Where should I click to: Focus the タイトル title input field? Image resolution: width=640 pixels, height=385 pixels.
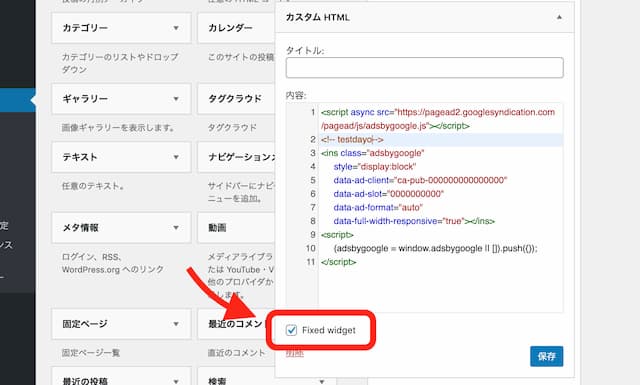[x=424, y=68]
